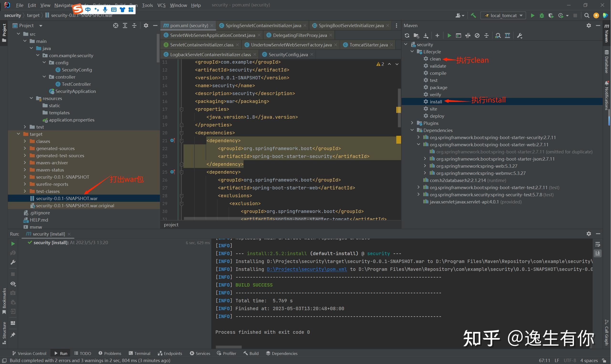Toggle Soft-Wrap in Run console
The height and width of the screenshot is (364, 611).
[598, 244]
